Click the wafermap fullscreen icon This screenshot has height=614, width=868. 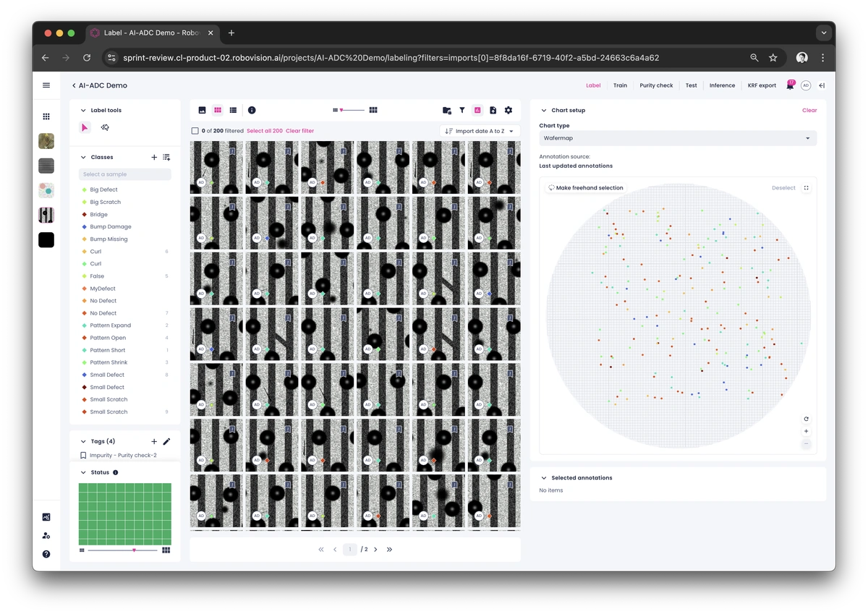click(x=807, y=188)
